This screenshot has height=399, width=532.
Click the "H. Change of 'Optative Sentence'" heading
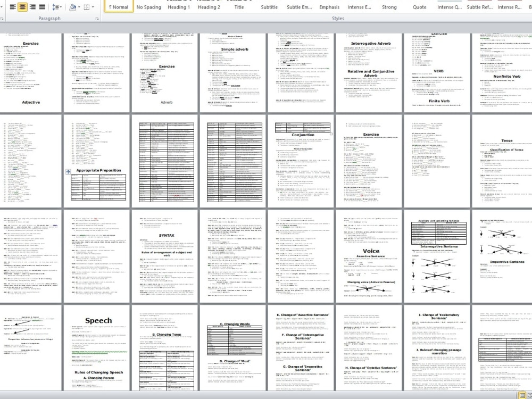[x=371, y=368]
